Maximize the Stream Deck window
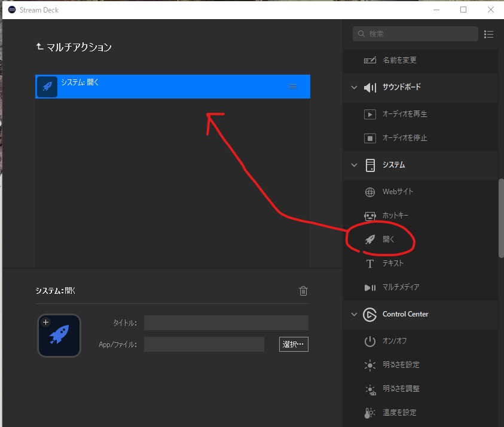This screenshot has height=427, width=504. coord(463,10)
